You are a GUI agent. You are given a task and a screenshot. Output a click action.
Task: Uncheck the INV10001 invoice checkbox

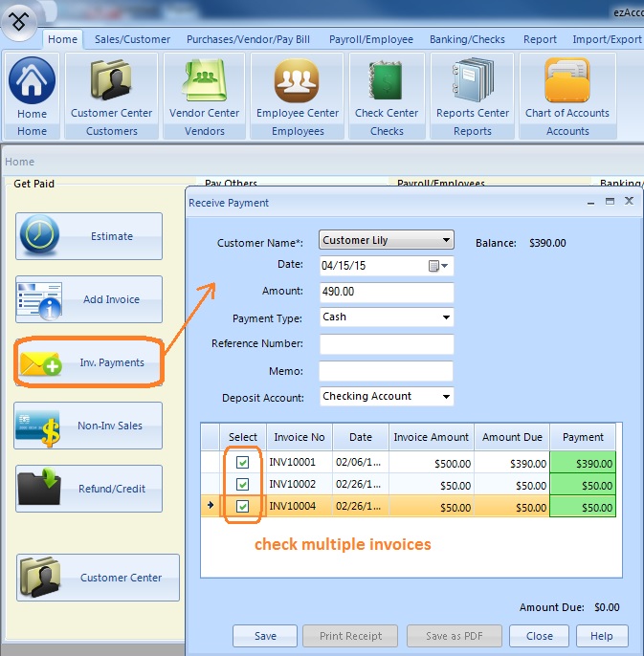coord(243,463)
